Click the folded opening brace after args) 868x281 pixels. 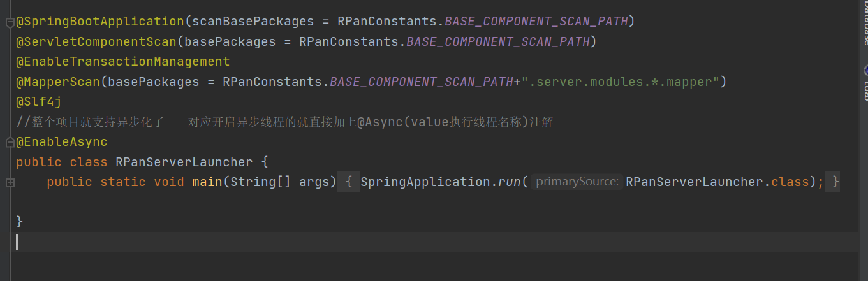click(x=349, y=182)
